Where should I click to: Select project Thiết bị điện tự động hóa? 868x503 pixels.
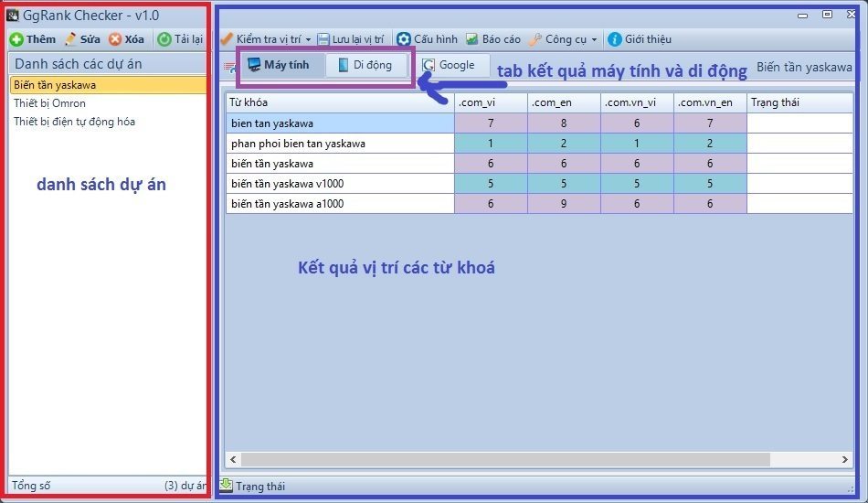pos(74,122)
